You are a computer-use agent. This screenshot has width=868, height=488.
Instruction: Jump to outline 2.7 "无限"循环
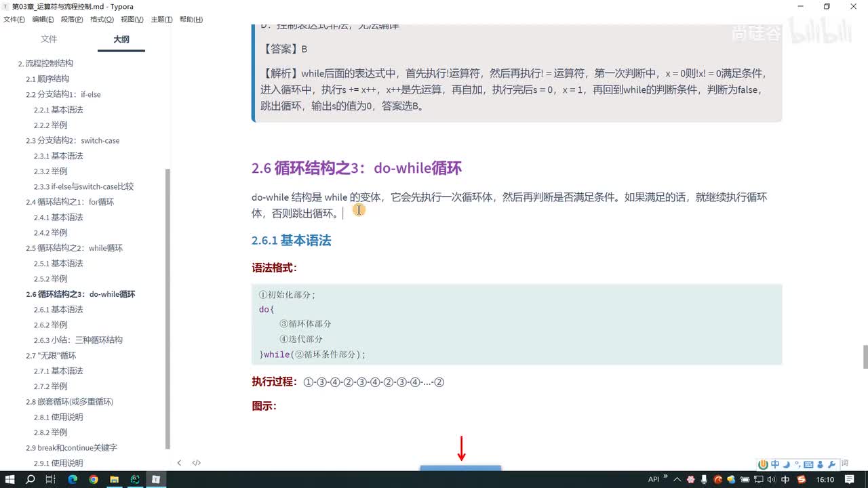(x=51, y=355)
